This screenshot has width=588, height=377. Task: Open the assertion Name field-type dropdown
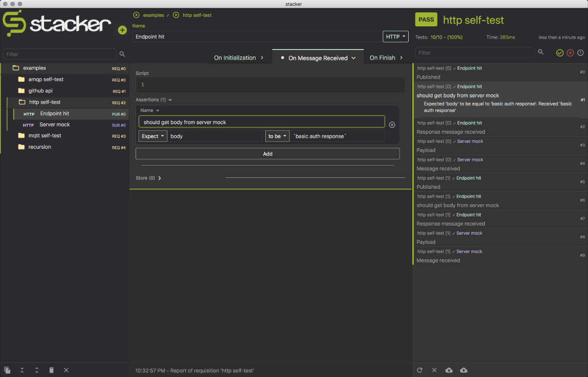click(x=150, y=110)
